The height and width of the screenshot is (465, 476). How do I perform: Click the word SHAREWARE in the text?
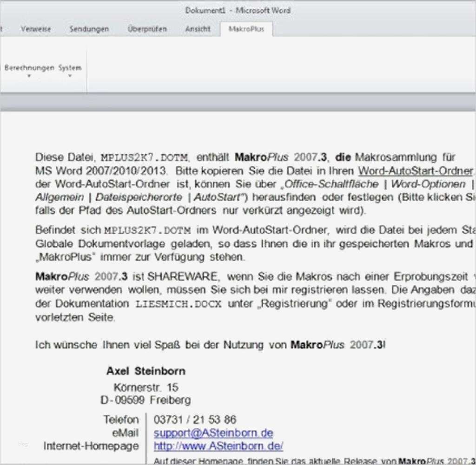click(182, 277)
